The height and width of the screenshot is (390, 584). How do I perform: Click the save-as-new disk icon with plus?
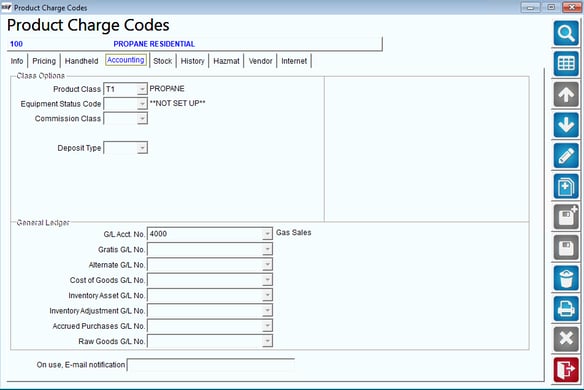tap(566, 217)
